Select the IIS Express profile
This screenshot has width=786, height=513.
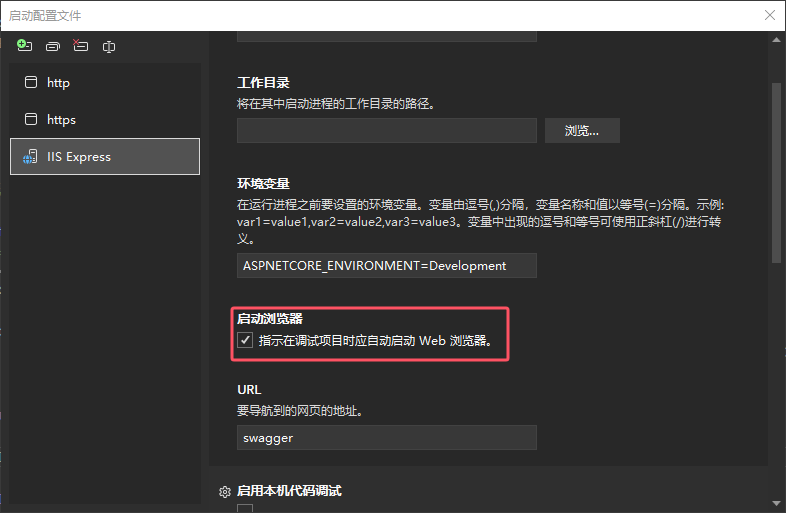tap(105, 156)
